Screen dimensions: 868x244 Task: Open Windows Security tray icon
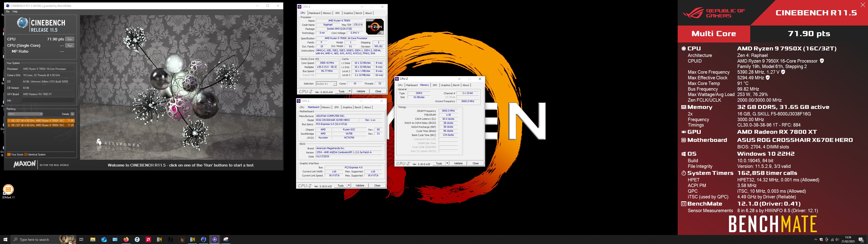821,240
